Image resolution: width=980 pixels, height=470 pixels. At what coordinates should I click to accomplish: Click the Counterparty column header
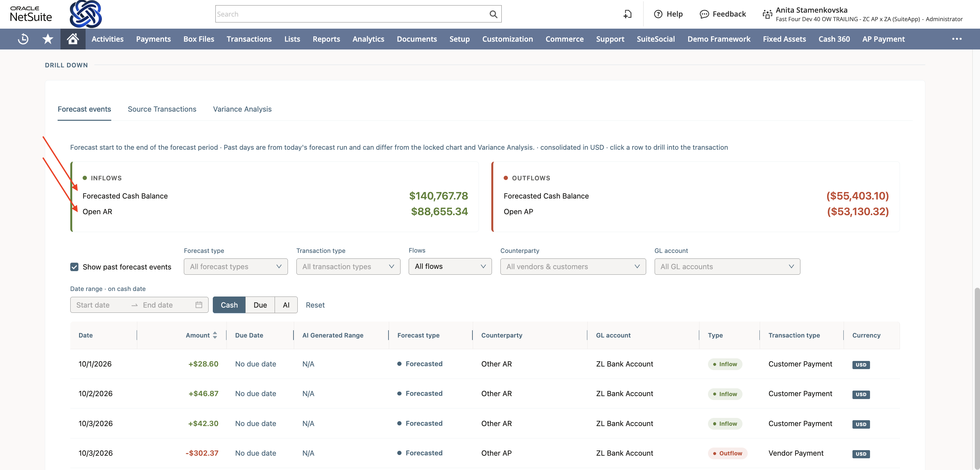(501, 335)
